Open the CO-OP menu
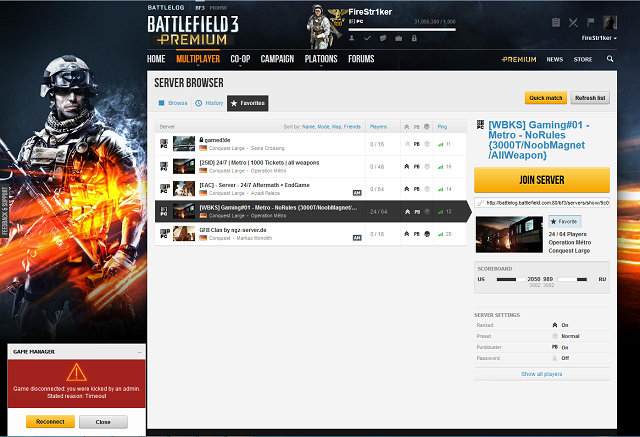Viewport: 640px width, 437px height. (240, 59)
